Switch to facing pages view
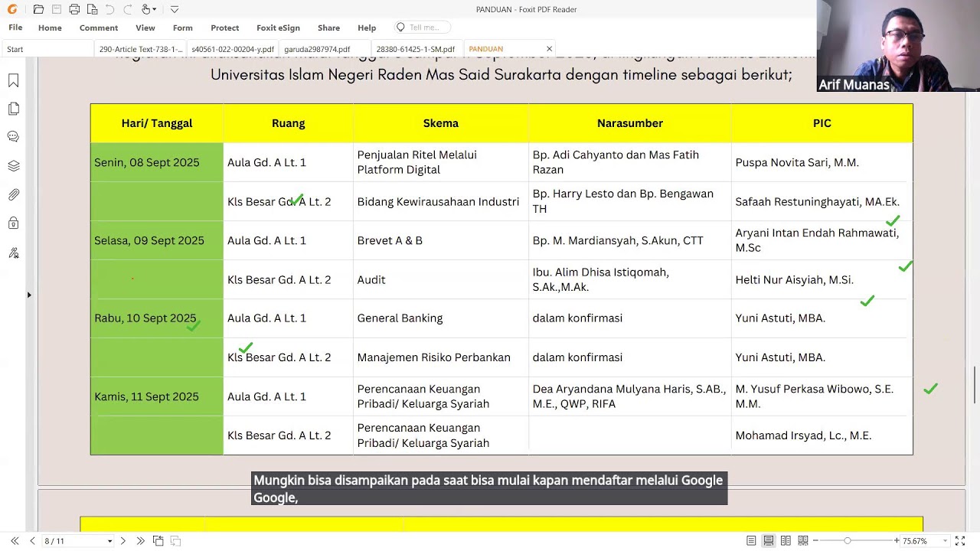980x551 pixels. pyautogui.click(x=786, y=541)
